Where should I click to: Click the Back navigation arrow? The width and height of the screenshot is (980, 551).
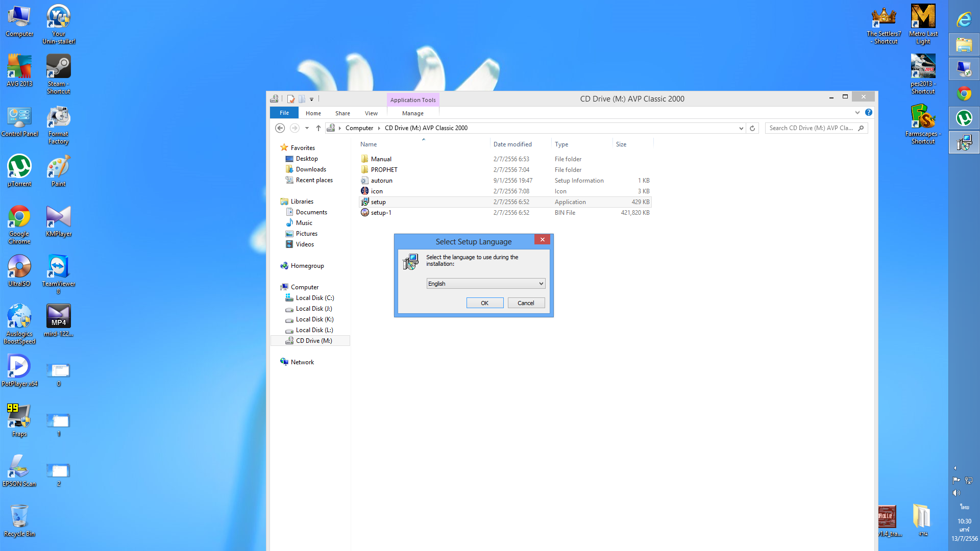tap(280, 128)
